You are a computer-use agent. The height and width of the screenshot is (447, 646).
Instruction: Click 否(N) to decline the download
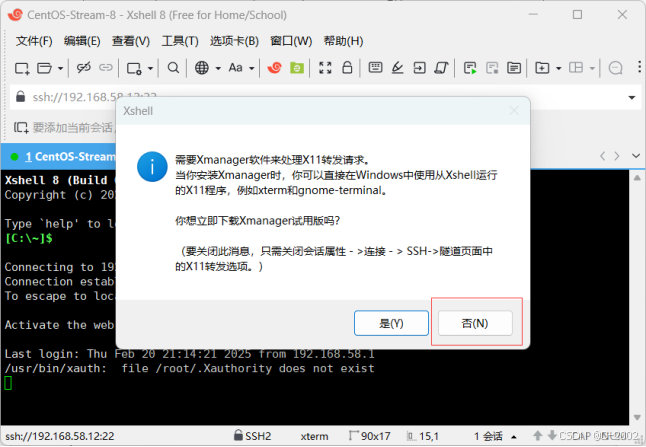475,323
